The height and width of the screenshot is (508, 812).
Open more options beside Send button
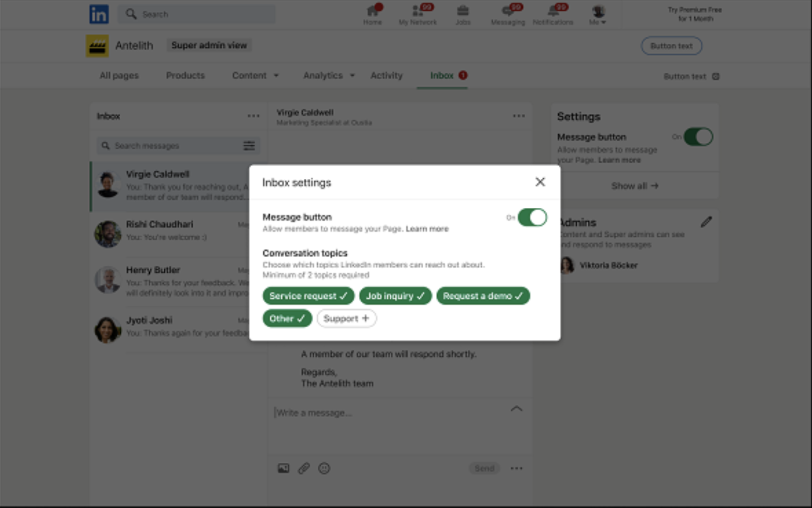517,468
